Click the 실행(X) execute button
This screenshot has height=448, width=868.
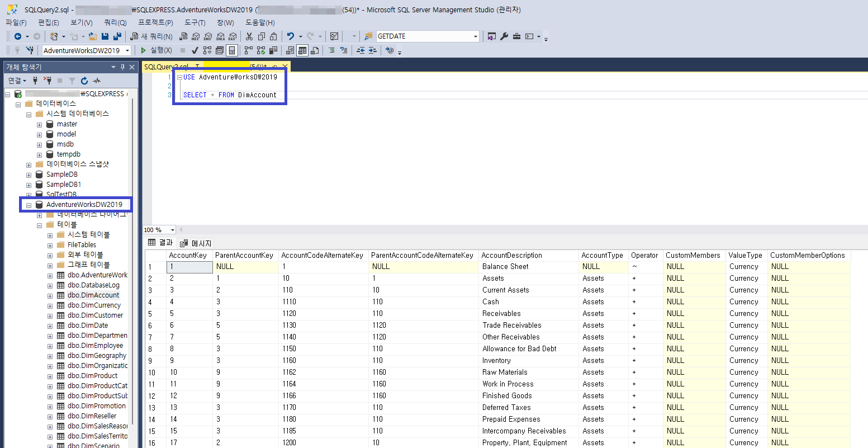(x=156, y=50)
